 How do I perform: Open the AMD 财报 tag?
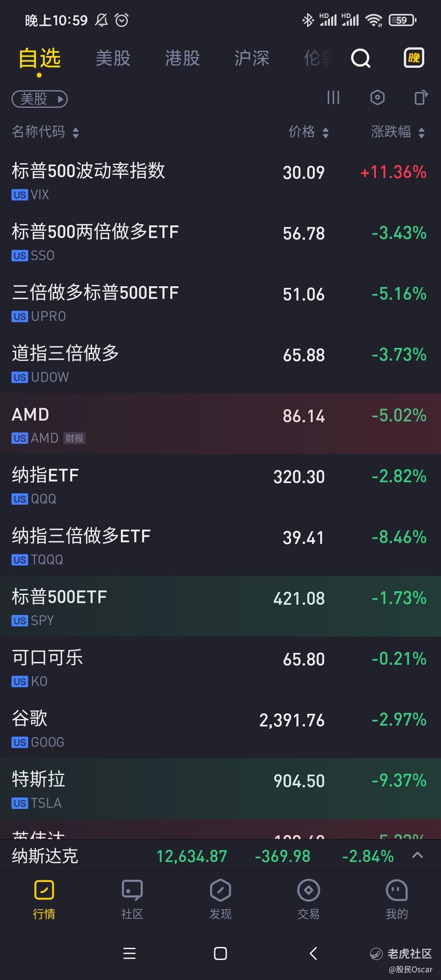click(x=74, y=438)
